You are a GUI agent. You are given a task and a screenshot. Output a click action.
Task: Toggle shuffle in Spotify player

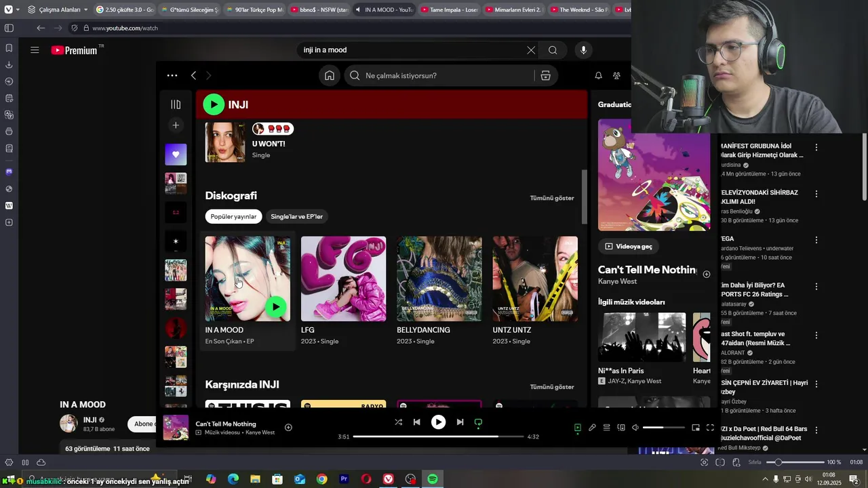click(398, 422)
